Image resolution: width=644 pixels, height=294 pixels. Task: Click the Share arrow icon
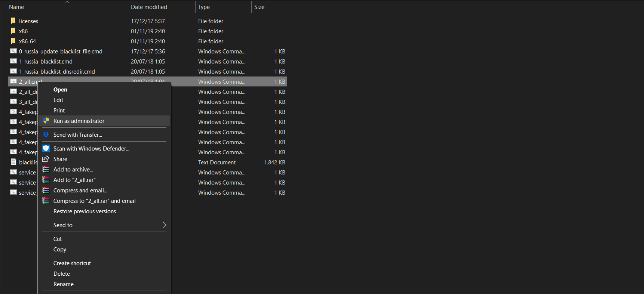[46, 159]
